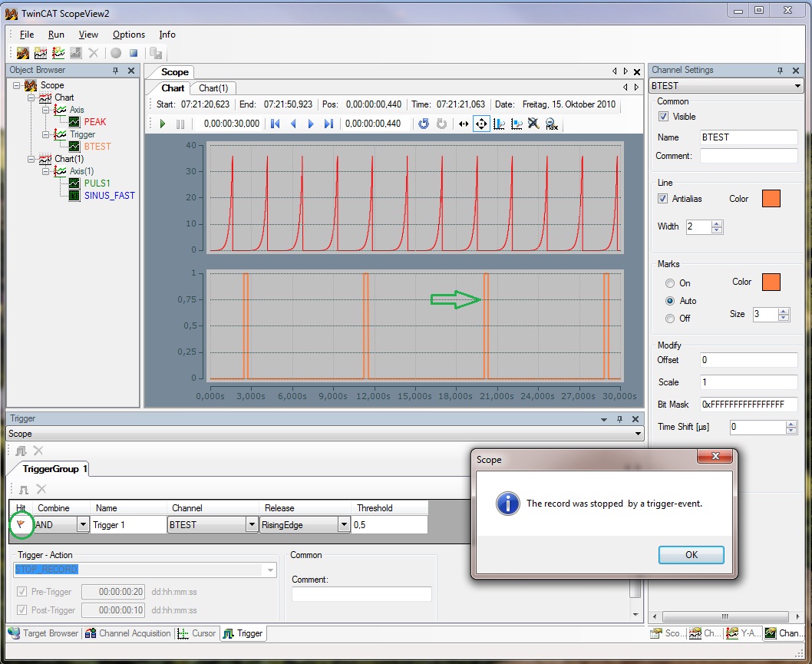Open the BTEST channel selector in Channel Settings
812x664 pixels.
click(798, 86)
